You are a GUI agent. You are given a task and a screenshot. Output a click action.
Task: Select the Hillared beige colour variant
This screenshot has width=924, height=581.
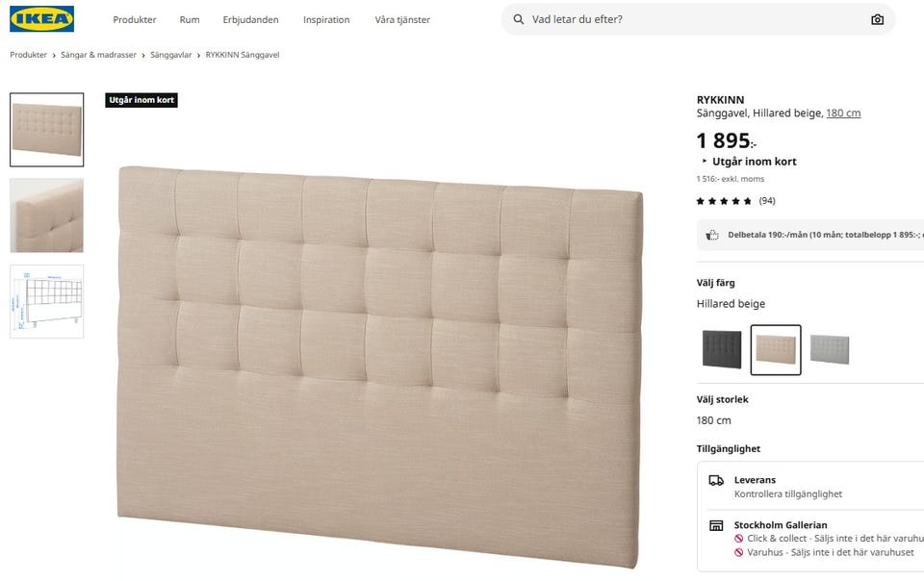tap(776, 349)
